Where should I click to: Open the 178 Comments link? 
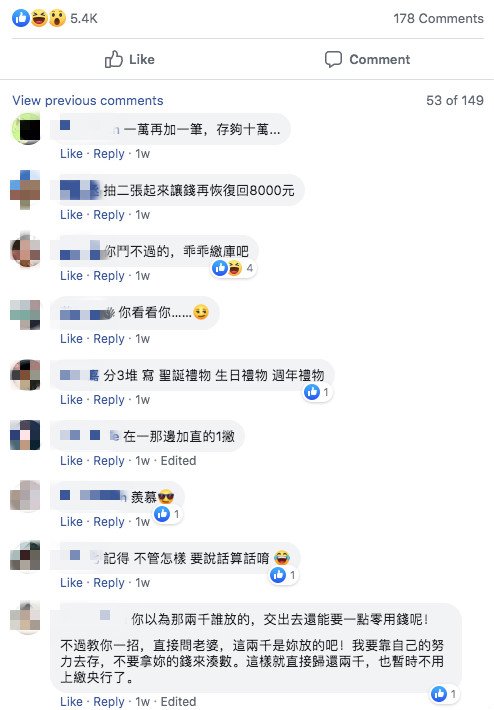coord(438,19)
